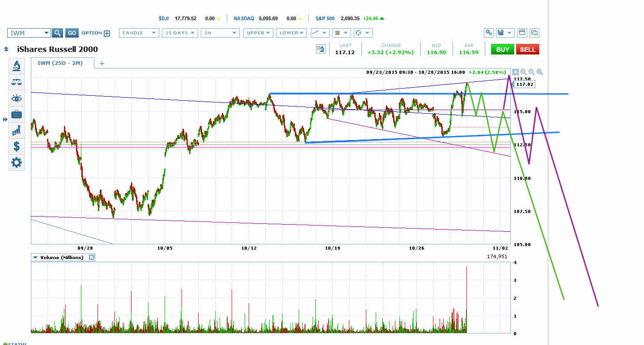This screenshot has width=644, height=345.
Task: Click the green BUY button
Action: coord(503,49)
